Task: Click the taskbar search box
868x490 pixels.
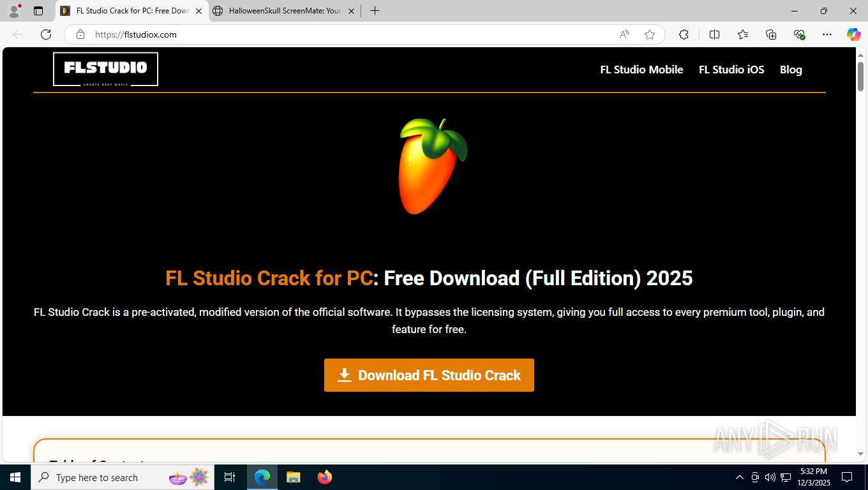Action: click(123, 477)
